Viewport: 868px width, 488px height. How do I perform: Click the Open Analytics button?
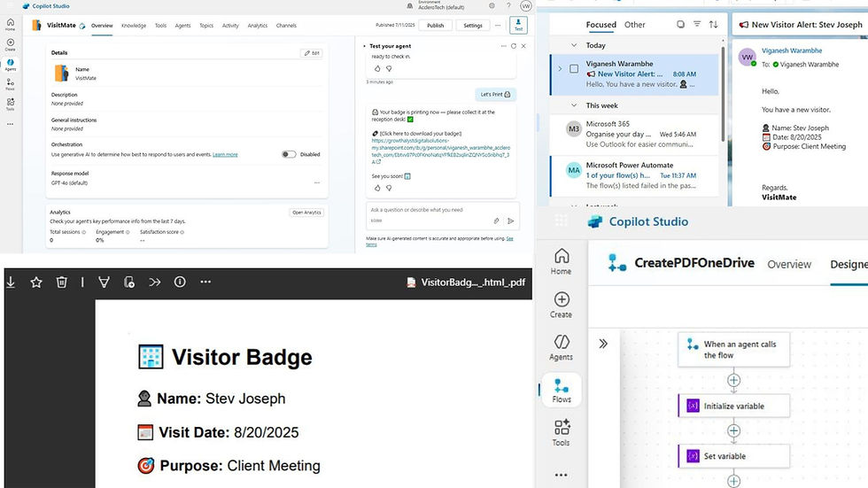306,213
